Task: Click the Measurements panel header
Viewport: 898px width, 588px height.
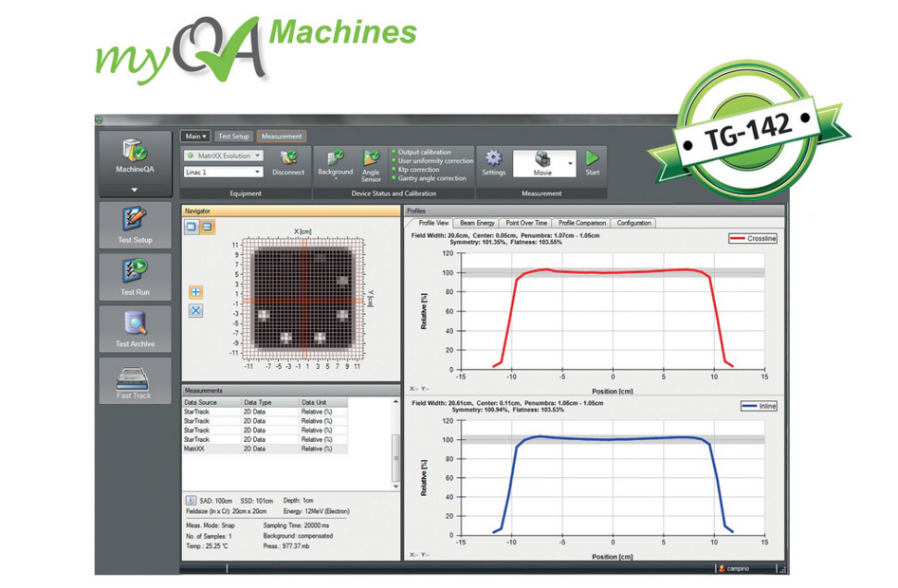Action: coord(291,391)
